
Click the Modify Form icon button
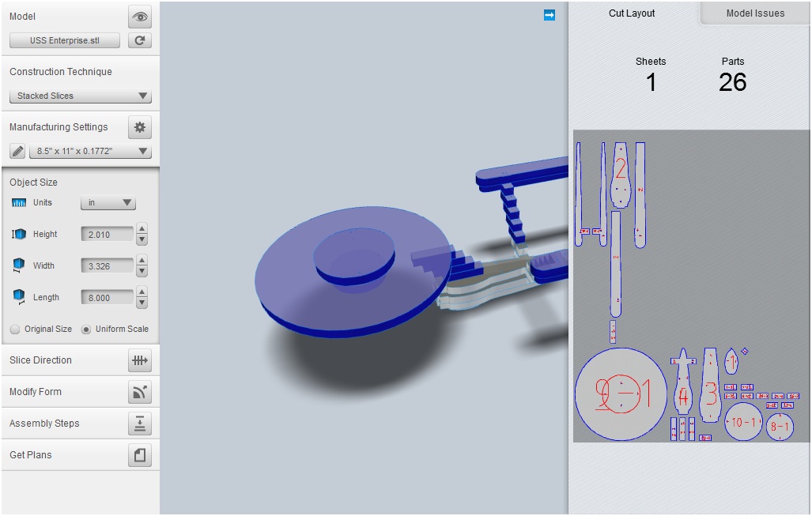coord(140,392)
